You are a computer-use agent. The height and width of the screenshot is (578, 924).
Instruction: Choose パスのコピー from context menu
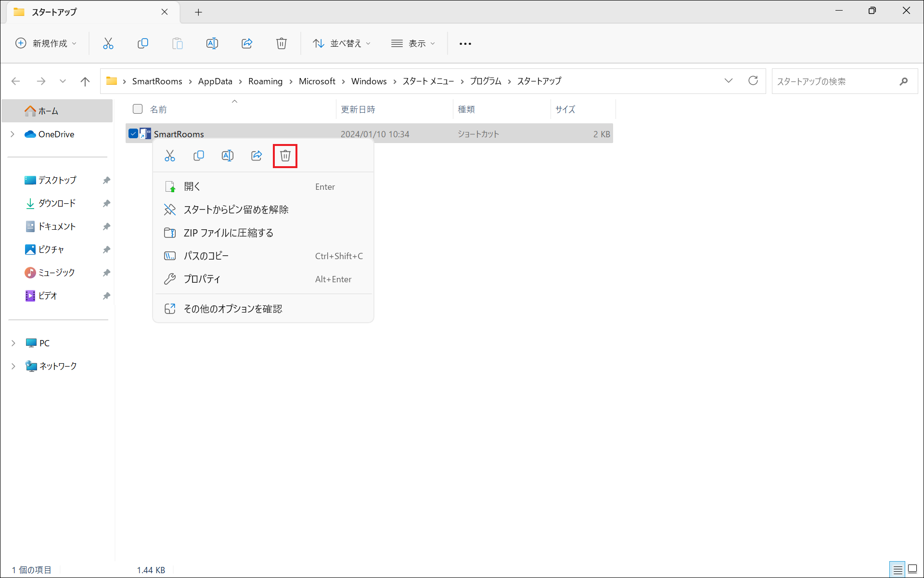click(206, 256)
